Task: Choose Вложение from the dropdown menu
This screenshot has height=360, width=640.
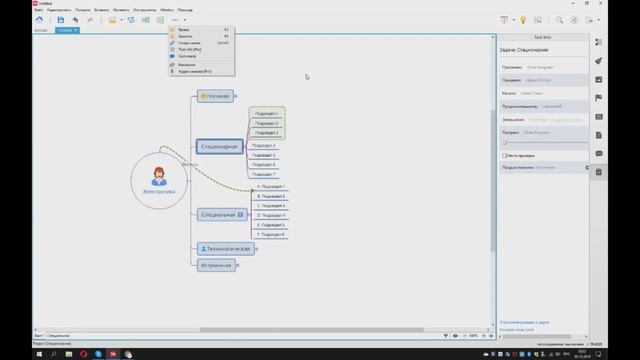Action: pos(202,65)
